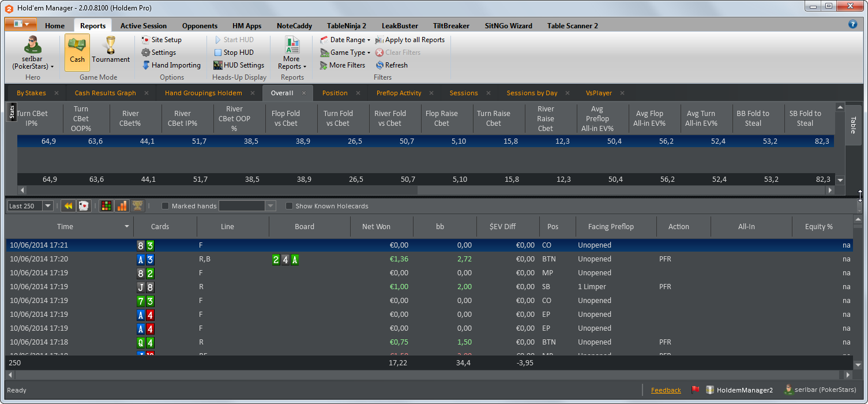Viewport: 868px width, 404px height.
Task: Select Cash game mode icon
Action: (77, 52)
